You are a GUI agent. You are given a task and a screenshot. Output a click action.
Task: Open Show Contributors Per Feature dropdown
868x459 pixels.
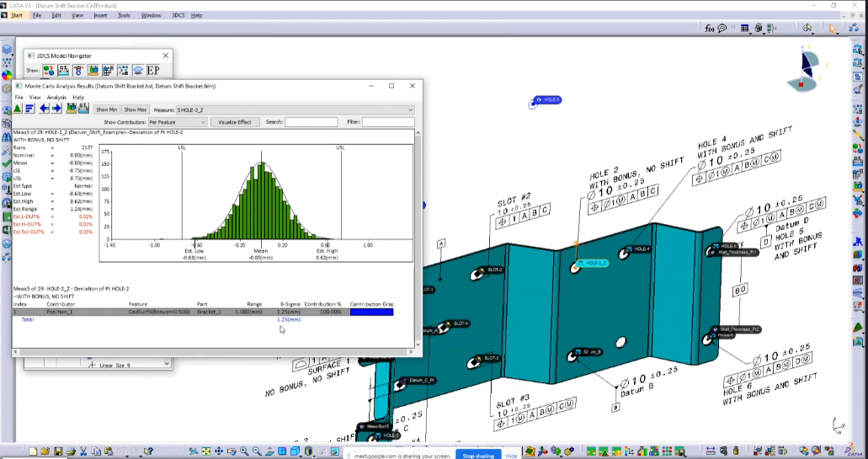point(177,122)
